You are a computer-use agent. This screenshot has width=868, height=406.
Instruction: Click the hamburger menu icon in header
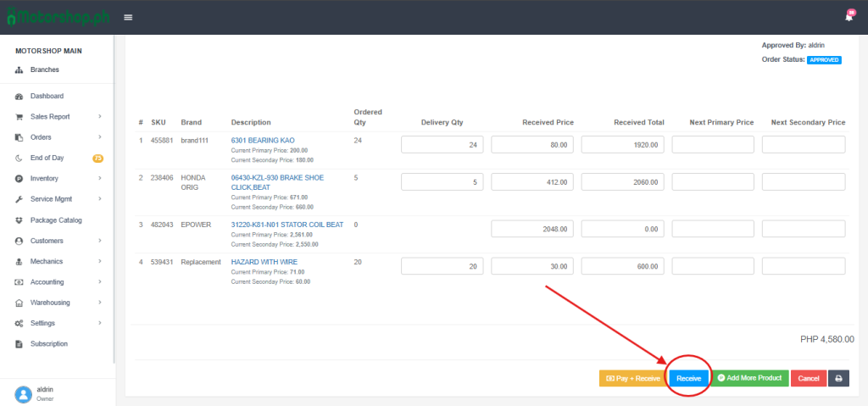pos(128,17)
